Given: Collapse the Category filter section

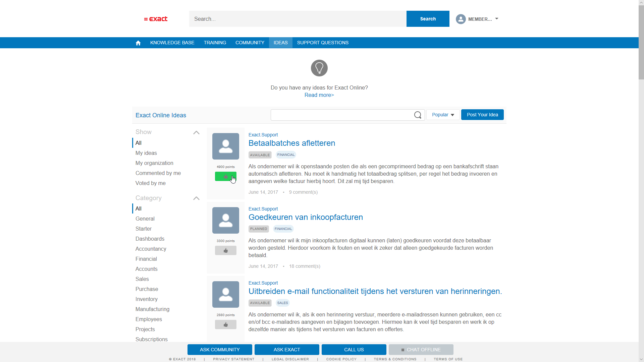Looking at the screenshot, I should pos(196,198).
